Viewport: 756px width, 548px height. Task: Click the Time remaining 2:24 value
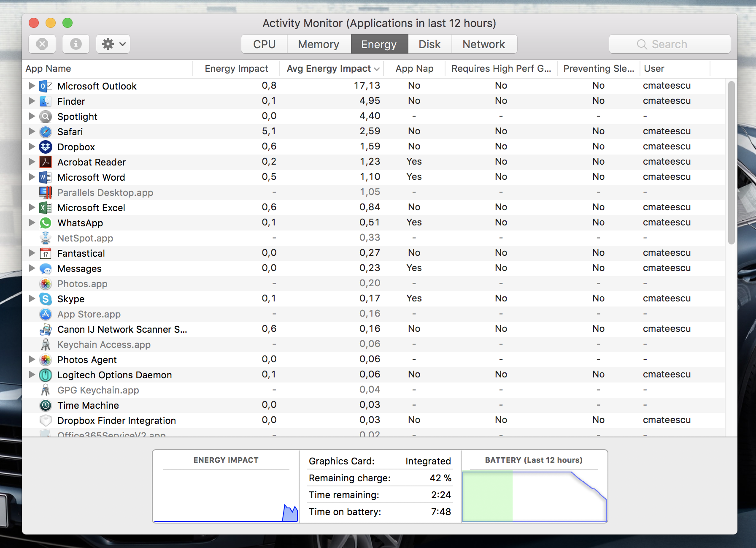[x=441, y=495]
